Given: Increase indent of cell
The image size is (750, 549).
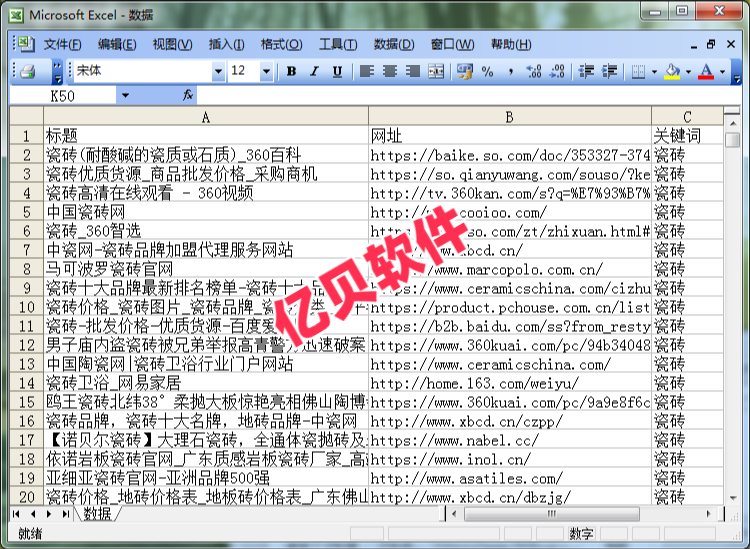Looking at the screenshot, I should coord(609,72).
